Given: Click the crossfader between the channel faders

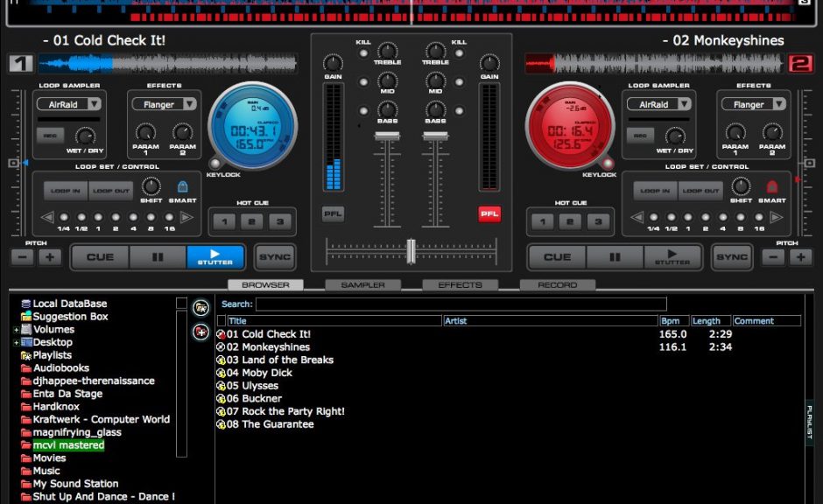Looking at the screenshot, I should tap(410, 250).
